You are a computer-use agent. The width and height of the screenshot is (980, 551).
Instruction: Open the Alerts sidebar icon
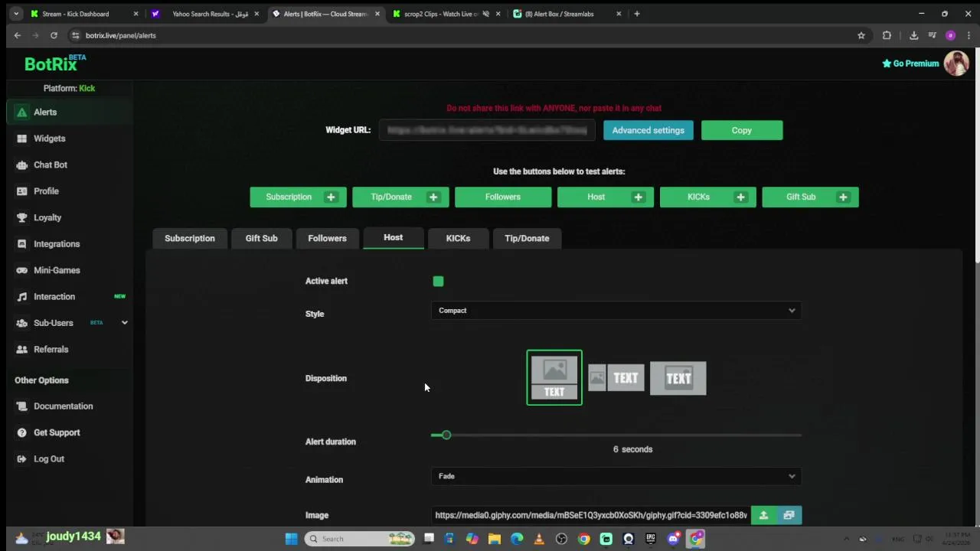point(21,112)
